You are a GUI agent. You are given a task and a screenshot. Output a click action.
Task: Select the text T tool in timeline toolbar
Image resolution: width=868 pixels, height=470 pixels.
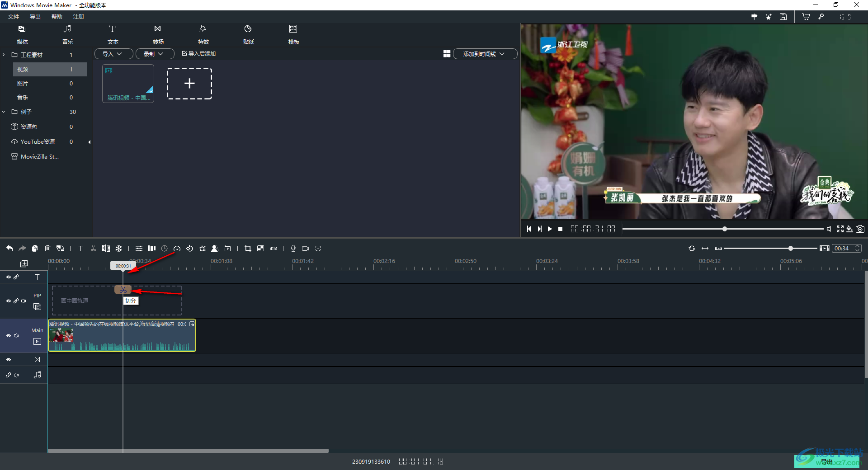80,248
